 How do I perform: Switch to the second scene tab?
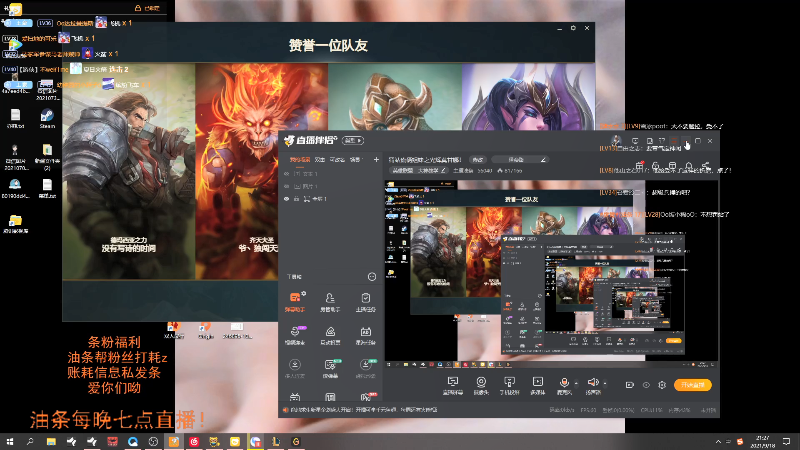[319, 160]
